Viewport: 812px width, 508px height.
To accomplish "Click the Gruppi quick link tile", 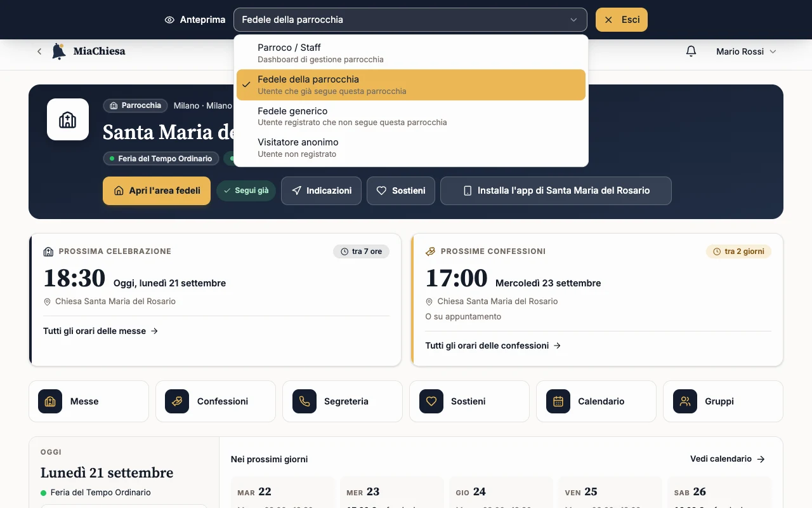I will point(723,401).
